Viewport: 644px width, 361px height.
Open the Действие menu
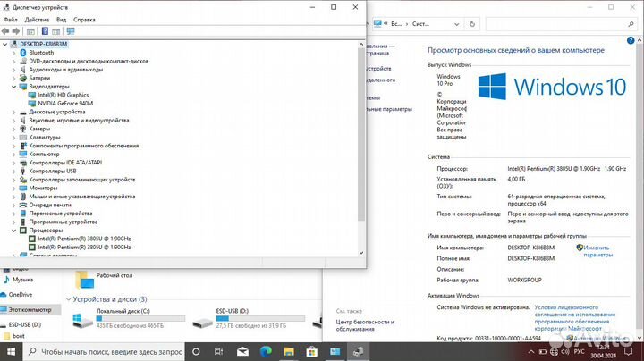(37, 19)
